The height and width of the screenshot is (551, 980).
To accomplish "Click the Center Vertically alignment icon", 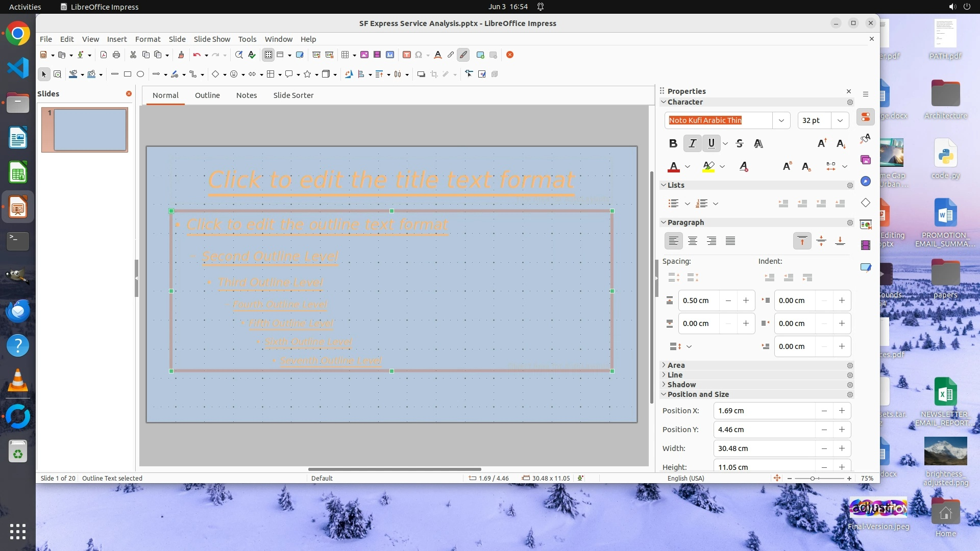I will (x=821, y=241).
